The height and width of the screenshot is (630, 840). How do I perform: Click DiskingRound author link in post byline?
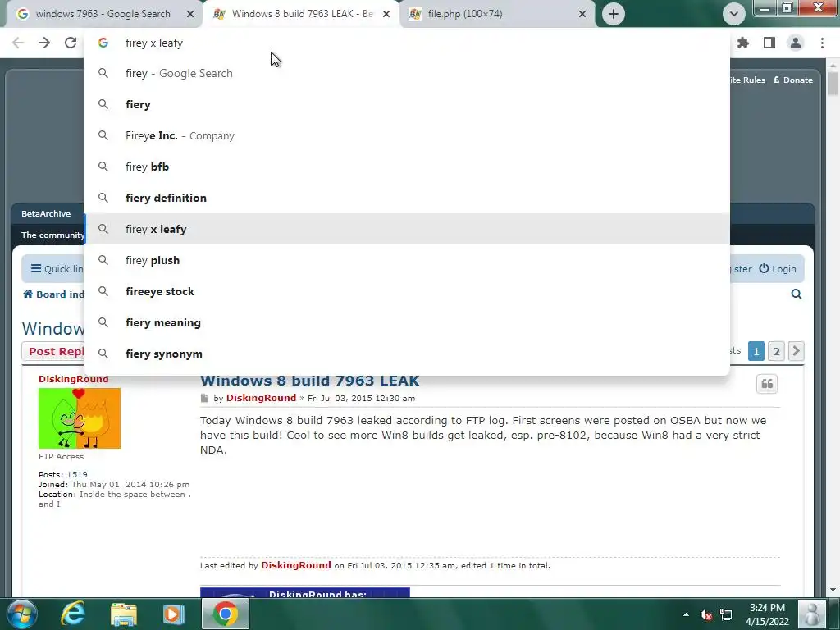[261, 398]
